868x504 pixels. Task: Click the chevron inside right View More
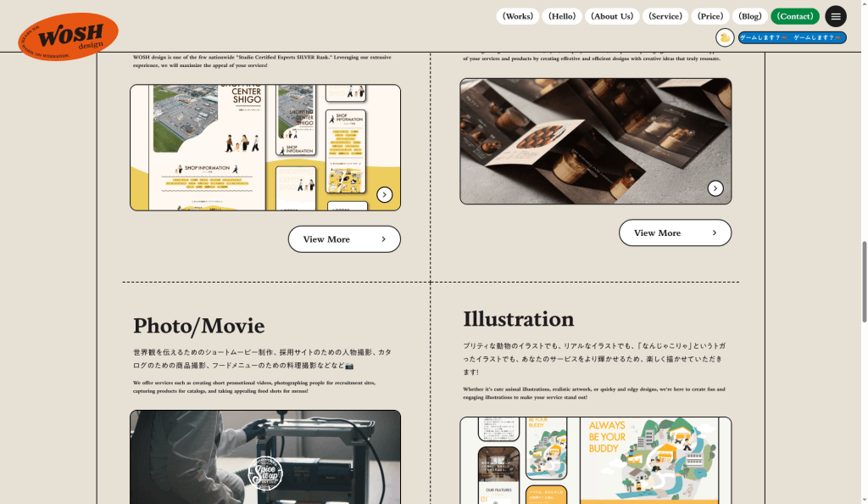click(x=714, y=232)
